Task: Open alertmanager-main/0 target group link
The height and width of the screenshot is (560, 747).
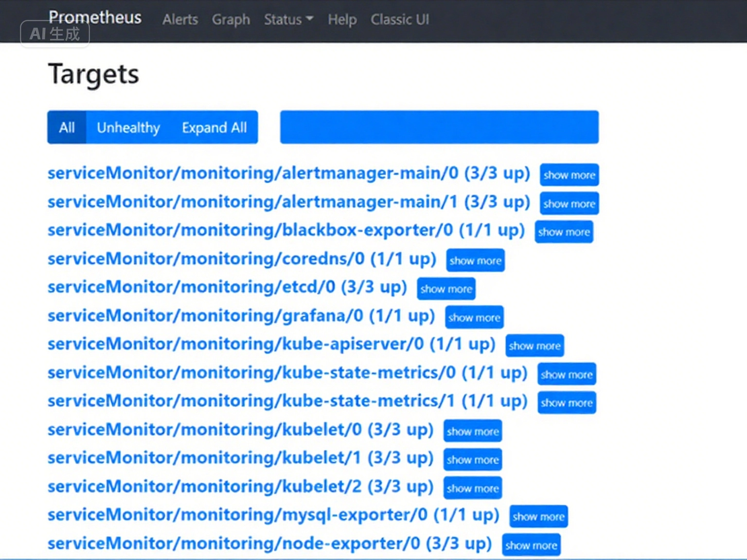Action: click(x=289, y=173)
